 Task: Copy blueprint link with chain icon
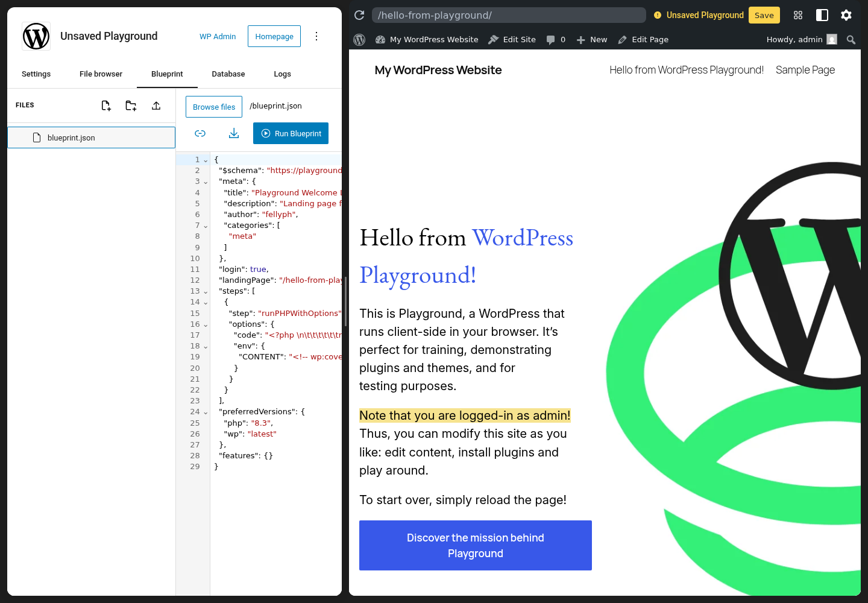tap(200, 133)
